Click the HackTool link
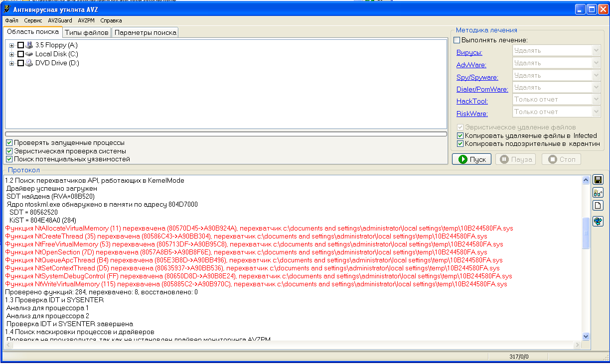Screen dimensions: 610x364 pos(472,101)
